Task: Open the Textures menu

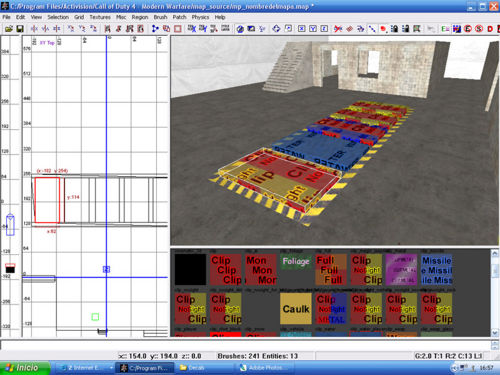Action: (100, 17)
